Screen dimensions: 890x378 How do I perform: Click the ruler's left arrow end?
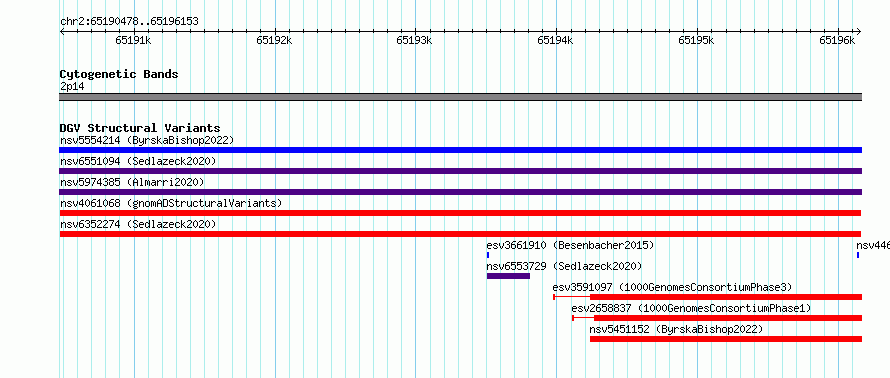[x=62, y=32]
